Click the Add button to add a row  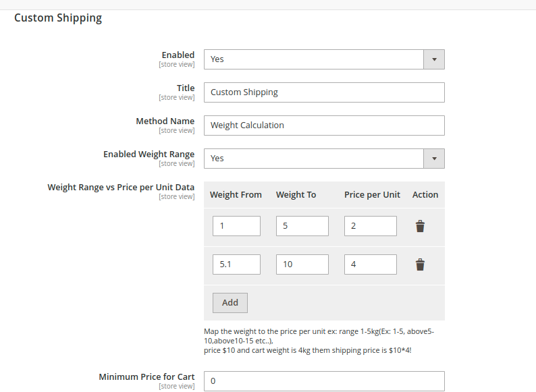point(230,303)
